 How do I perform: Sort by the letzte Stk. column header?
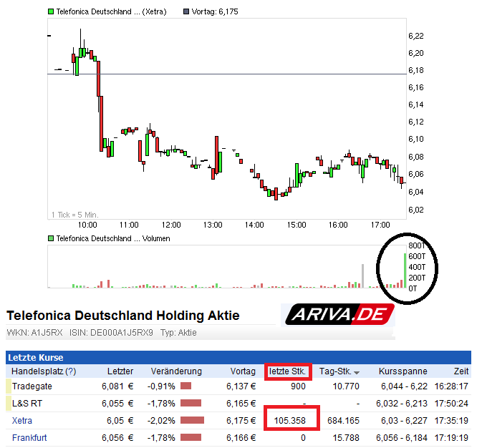pyautogui.click(x=287, y=371)
